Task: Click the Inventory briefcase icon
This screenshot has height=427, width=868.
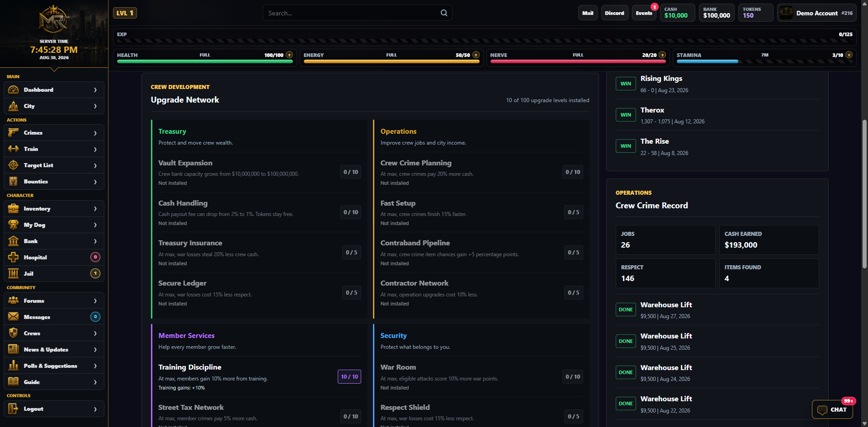Action: tap(14, 209)
